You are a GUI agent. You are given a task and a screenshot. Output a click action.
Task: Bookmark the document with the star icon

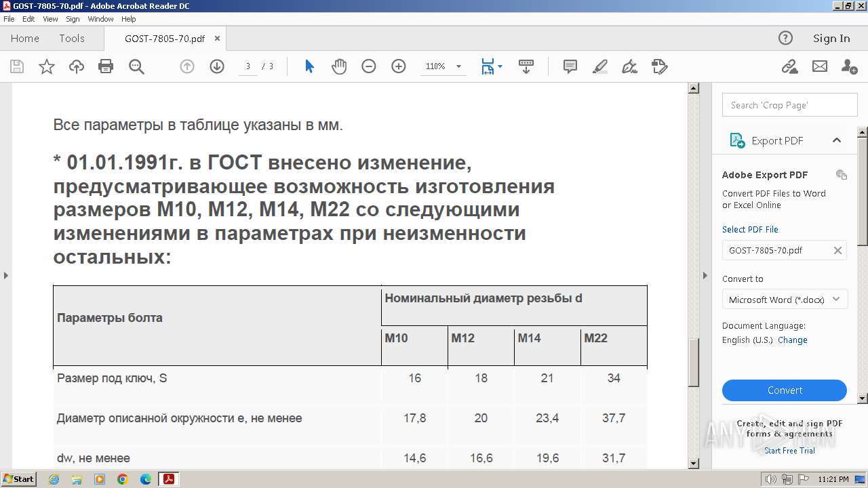pyautogui.click(x=47, y=66)
